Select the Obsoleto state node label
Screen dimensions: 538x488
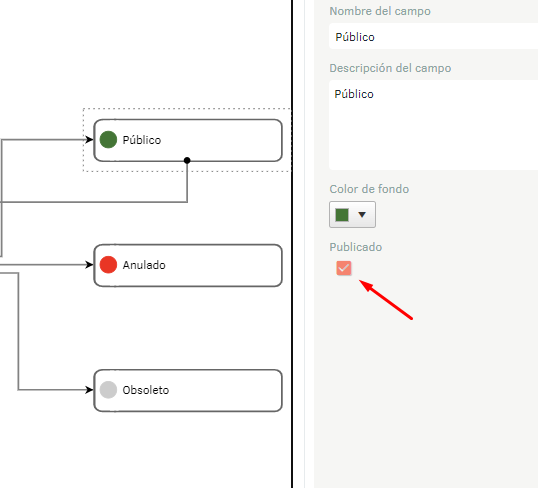(146, 390)
